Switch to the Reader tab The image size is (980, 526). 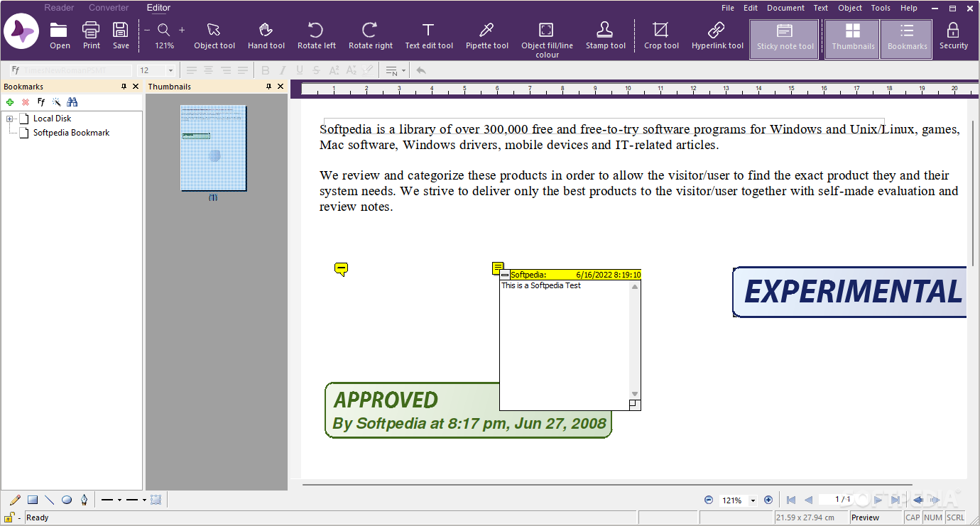pos(59,8)
